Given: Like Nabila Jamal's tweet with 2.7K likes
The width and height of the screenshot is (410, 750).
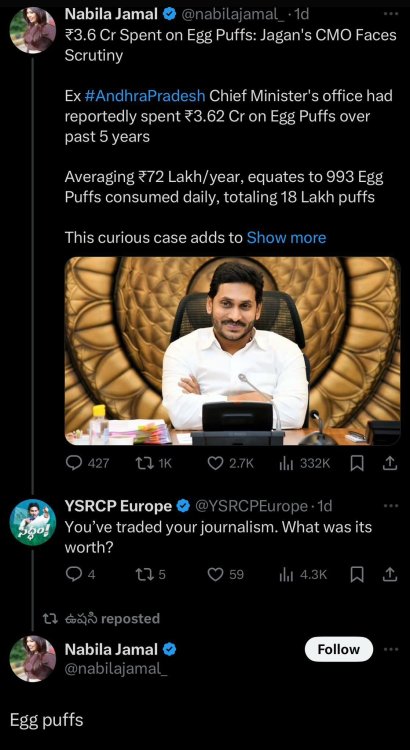Looking at the screenshot, I should 231,463.
